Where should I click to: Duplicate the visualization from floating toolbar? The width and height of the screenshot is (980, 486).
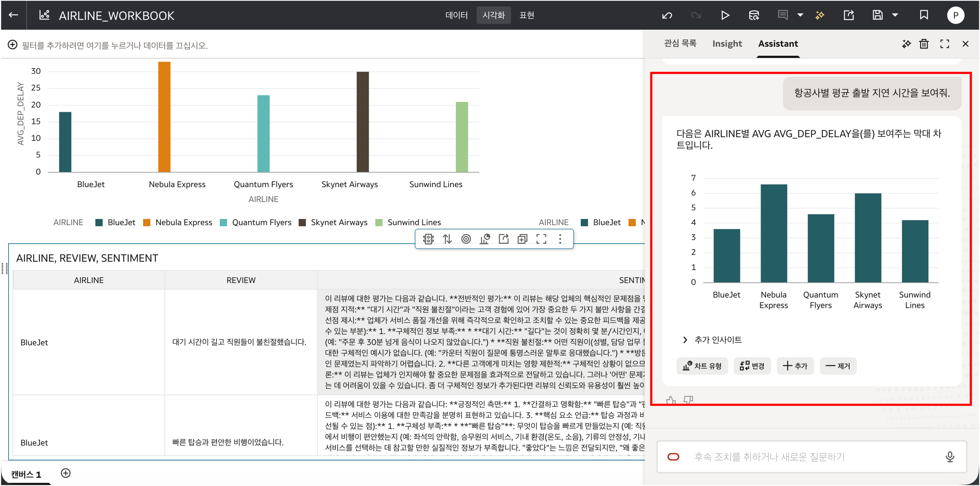[522, 239]
